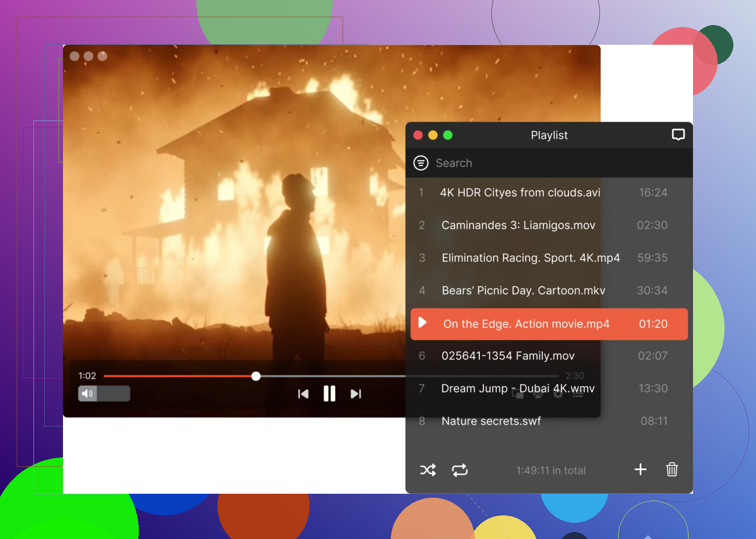Click the video progress slider handle
The height and width of the screenshot is (539, 756).
(256, 376)
